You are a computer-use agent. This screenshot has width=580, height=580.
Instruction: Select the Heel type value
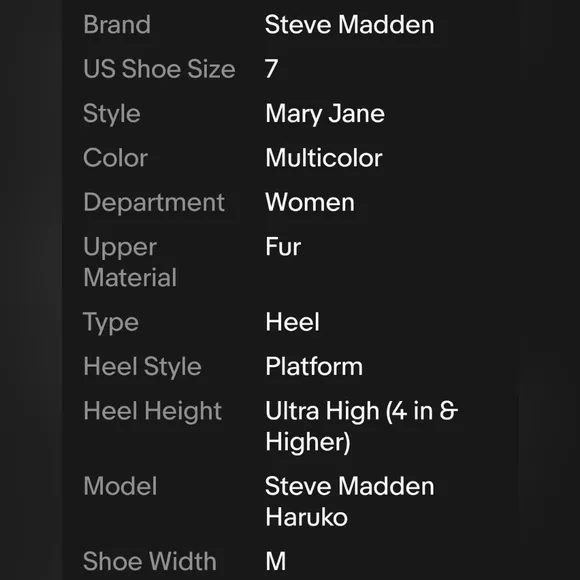pos(292,322)
